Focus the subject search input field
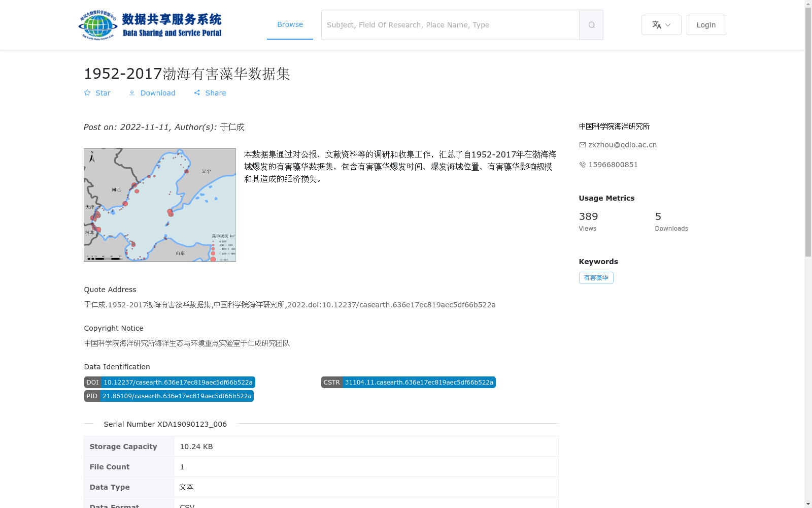 pyautogui.click(x=450, y=25)
